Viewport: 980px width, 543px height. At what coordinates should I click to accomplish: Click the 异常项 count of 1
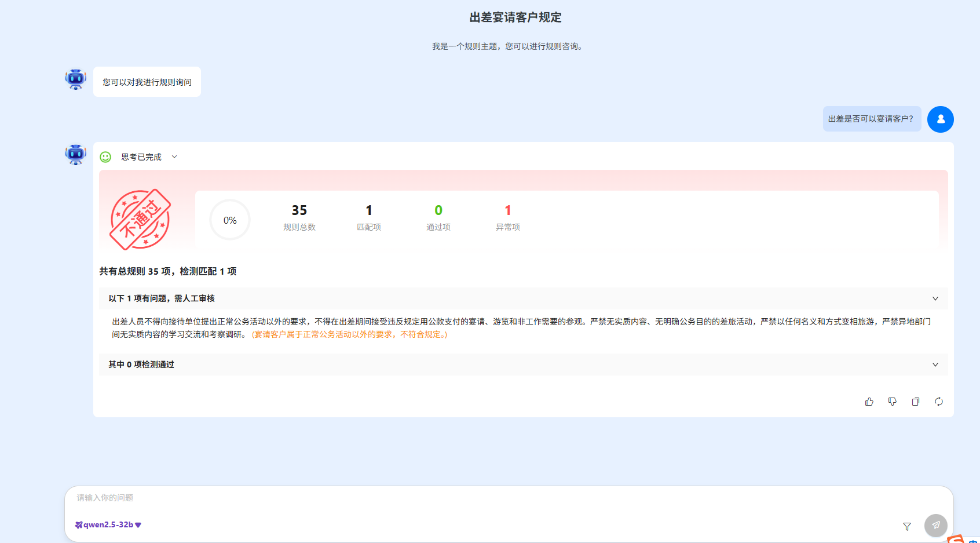tap(507, 211)
